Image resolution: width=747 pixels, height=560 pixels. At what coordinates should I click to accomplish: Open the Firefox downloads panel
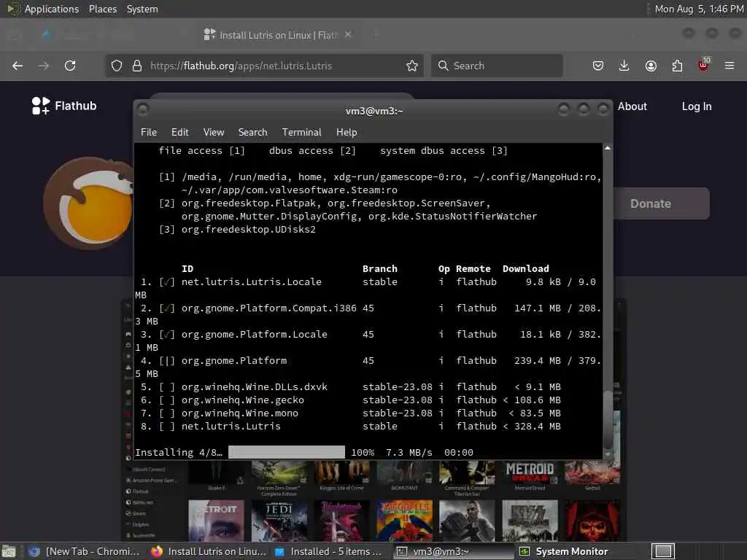click(624, 66)
